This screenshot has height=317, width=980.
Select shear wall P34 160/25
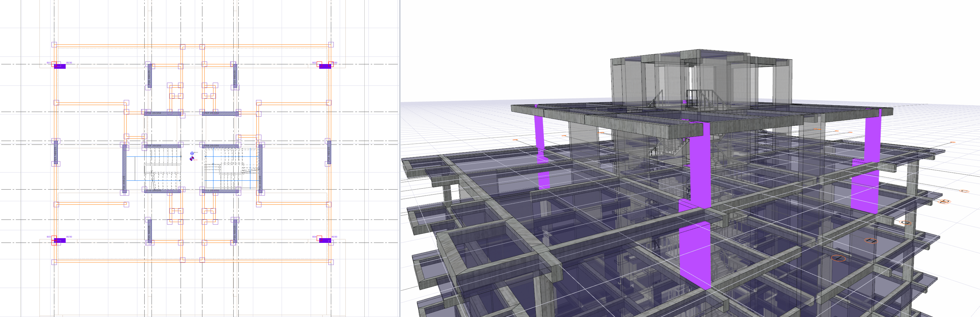[329, 152]
